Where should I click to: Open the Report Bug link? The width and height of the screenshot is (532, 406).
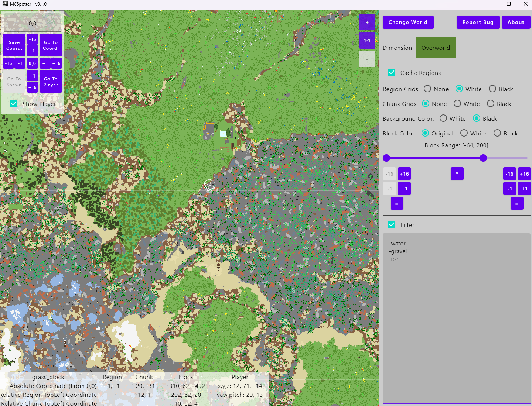(478, 22)
